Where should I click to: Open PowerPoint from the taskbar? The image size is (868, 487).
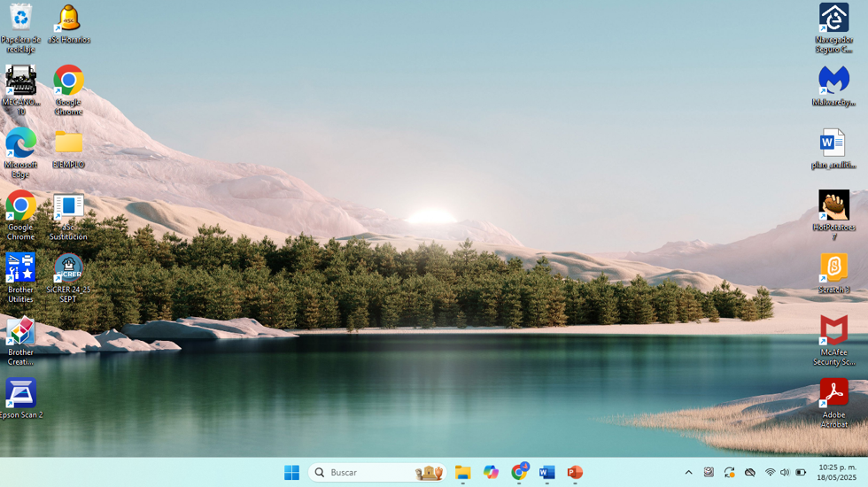pyautogui.click(x=575, y=473)
